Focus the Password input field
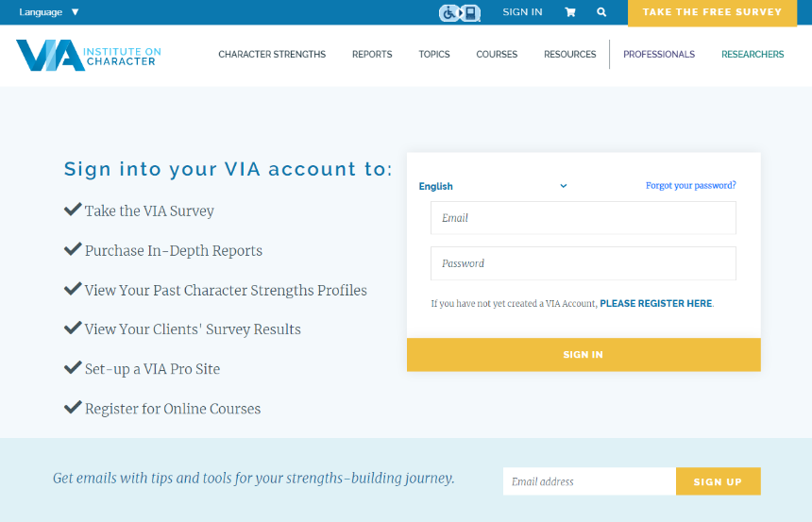 (x=583, y=263)
